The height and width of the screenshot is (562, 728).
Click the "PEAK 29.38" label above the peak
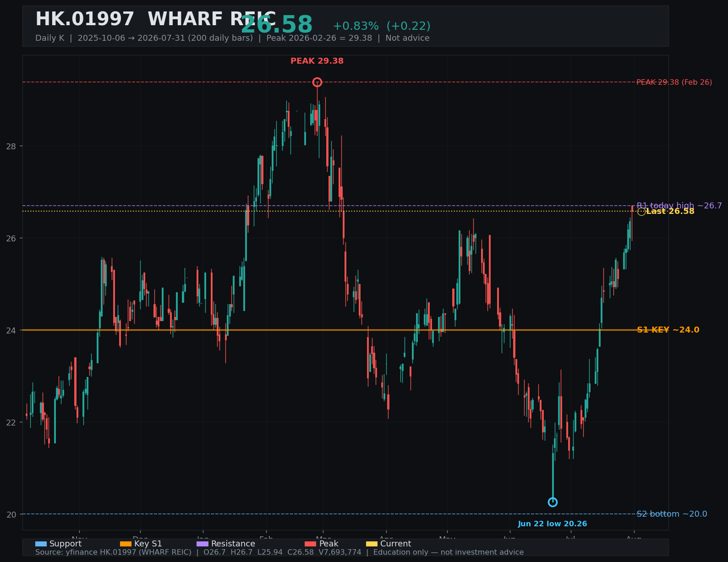(317, 61)
